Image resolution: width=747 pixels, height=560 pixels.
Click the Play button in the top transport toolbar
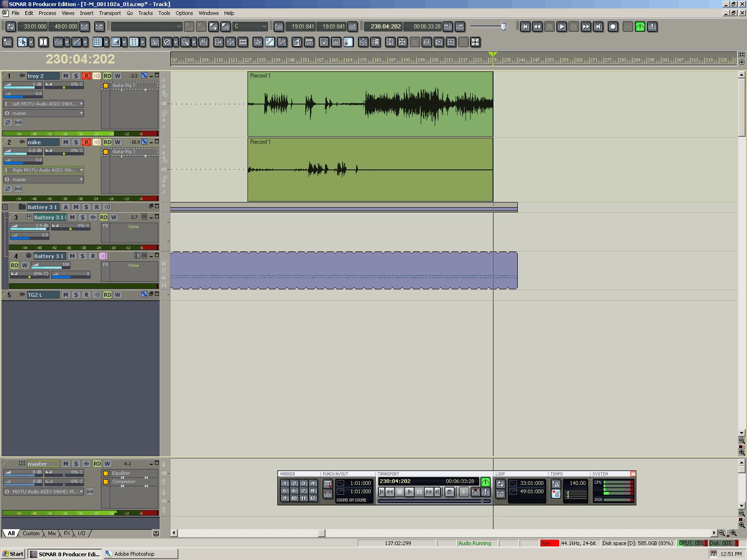(x=562, y=27)
